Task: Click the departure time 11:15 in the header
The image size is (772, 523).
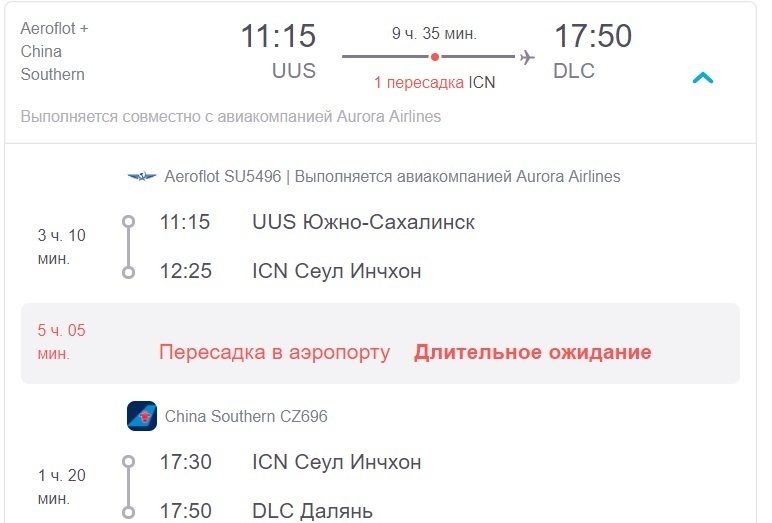Action: [x=278, y=36]
